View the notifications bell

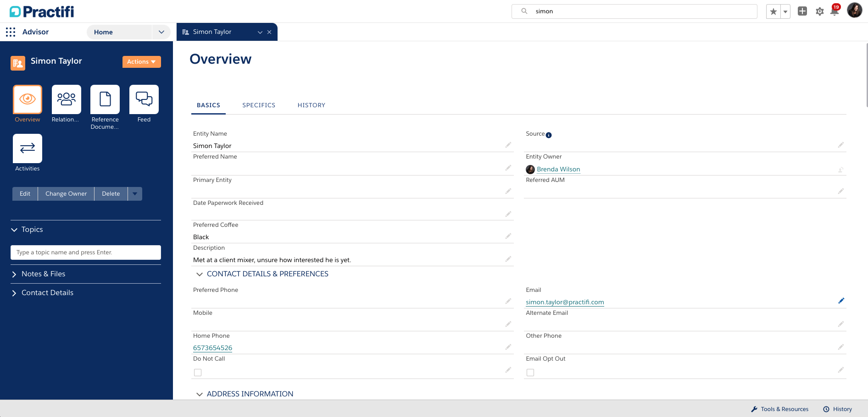point(835,11)
